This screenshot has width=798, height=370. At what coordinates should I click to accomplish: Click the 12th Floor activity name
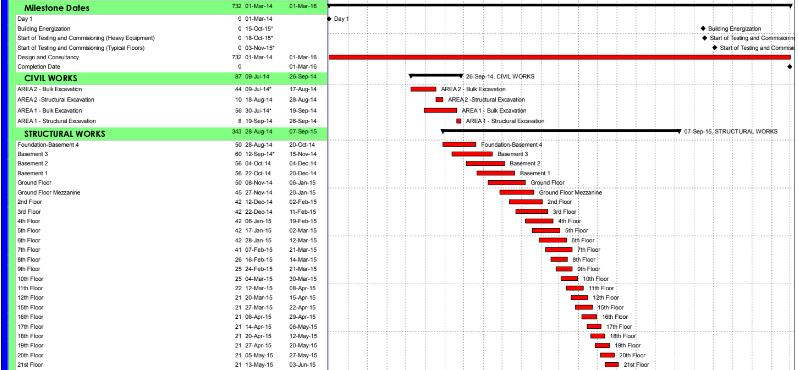(x=31, y=297)
